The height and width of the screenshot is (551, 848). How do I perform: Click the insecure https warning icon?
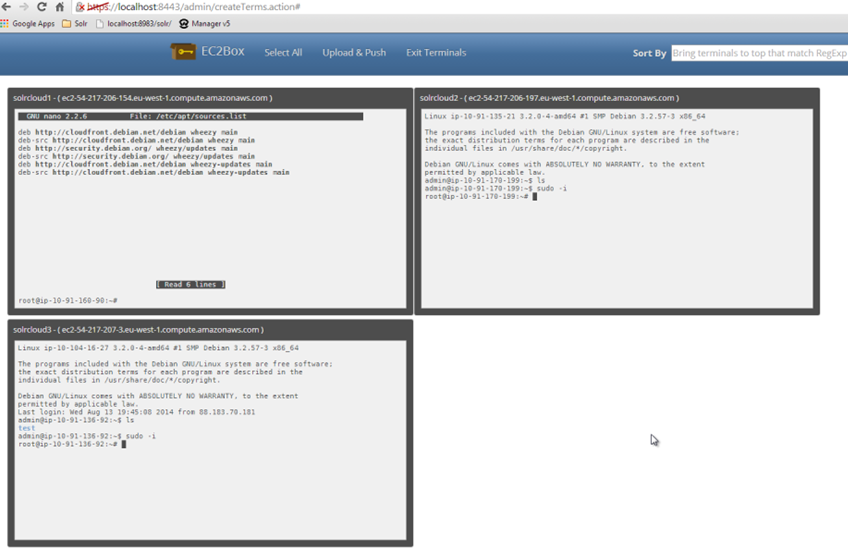click(x=80, y=7)
